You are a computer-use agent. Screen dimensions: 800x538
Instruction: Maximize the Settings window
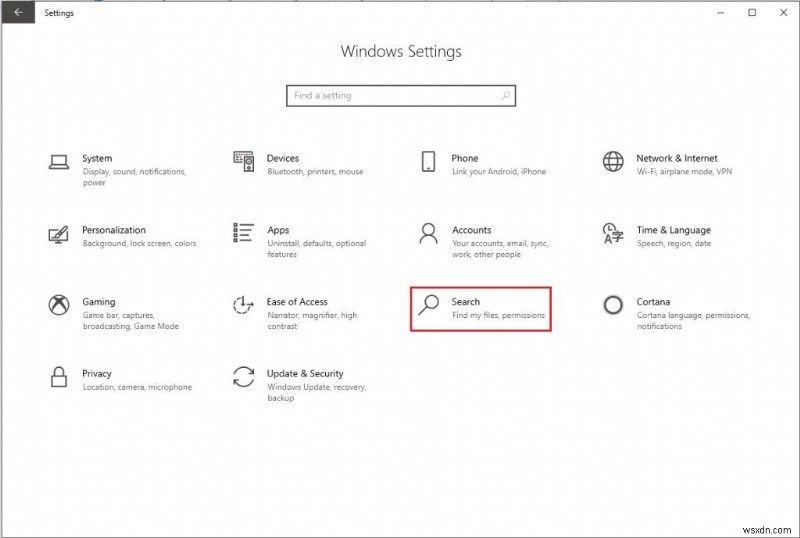tap(752, 12)
